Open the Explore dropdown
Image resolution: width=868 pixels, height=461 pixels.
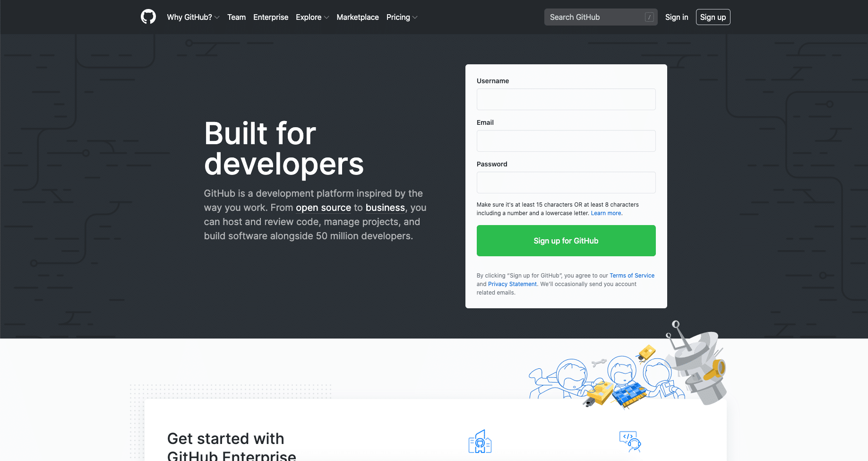click(x=312, y=17)
